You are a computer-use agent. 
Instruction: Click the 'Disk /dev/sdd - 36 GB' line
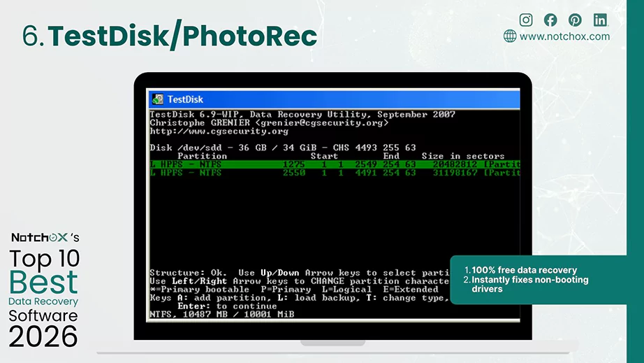tap(283, 148)
